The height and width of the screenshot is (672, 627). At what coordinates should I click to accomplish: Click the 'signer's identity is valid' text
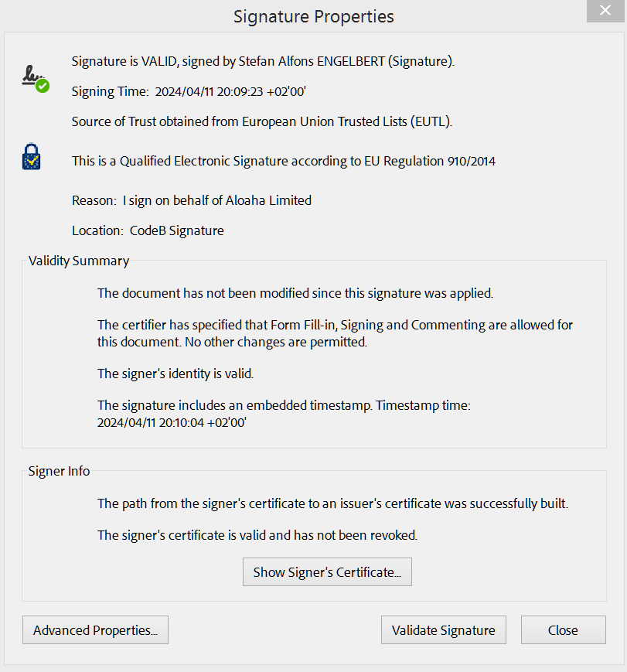175,374
